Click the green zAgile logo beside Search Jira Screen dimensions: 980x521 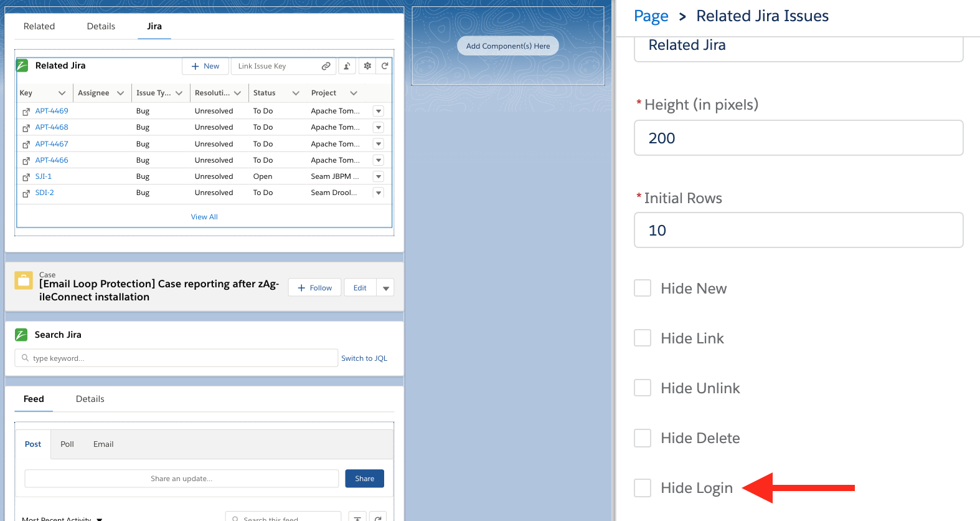coord(21,335)
